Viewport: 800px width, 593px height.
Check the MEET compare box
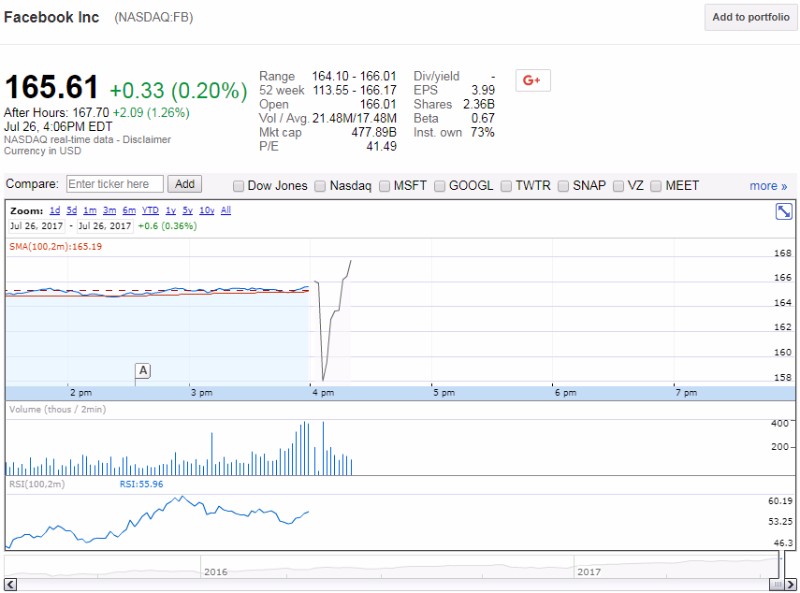point(656,186)
